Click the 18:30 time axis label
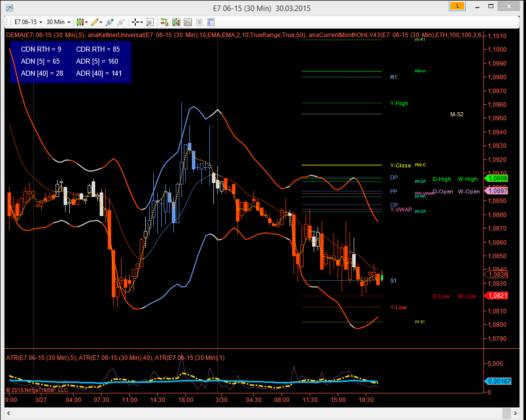The image size is (526, 420). 366,400
